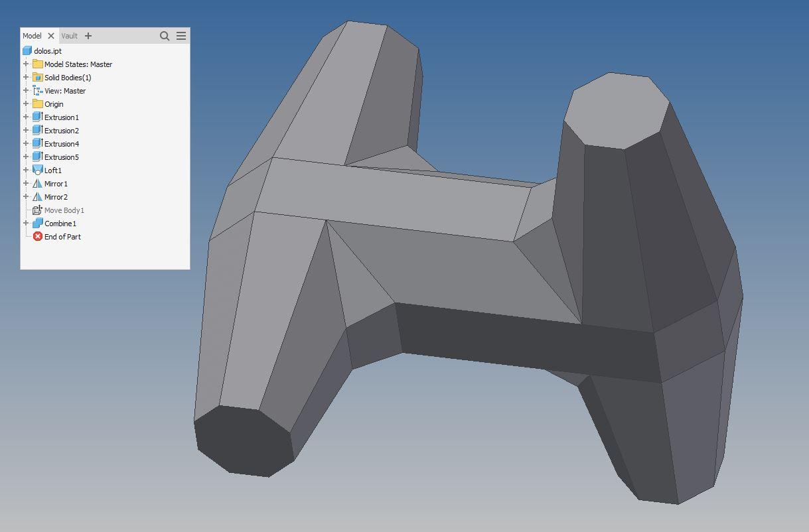Screen dimensions: 809x532
Task: Close the Model browser tab
Action: pyautogui.click(x=51, y=36)
